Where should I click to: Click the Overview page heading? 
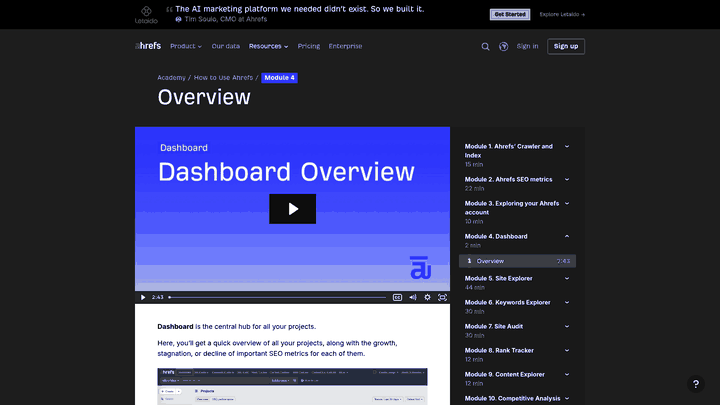(204, 97)
